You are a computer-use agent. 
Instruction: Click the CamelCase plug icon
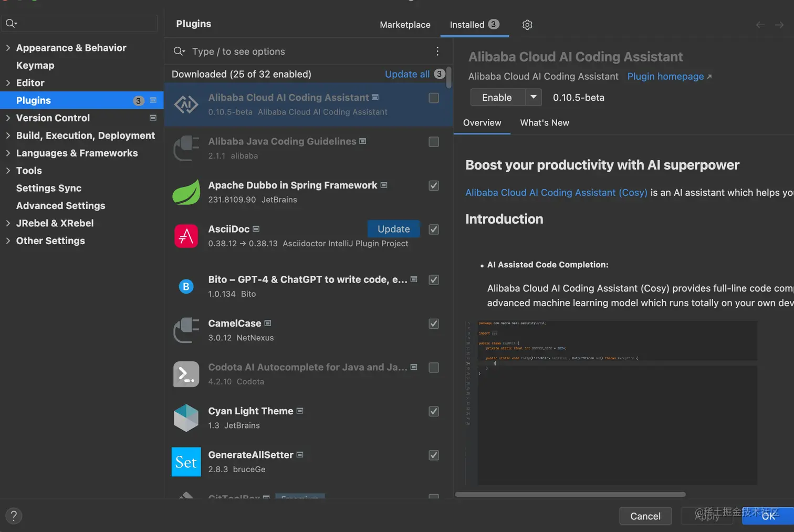click(186, 330)
